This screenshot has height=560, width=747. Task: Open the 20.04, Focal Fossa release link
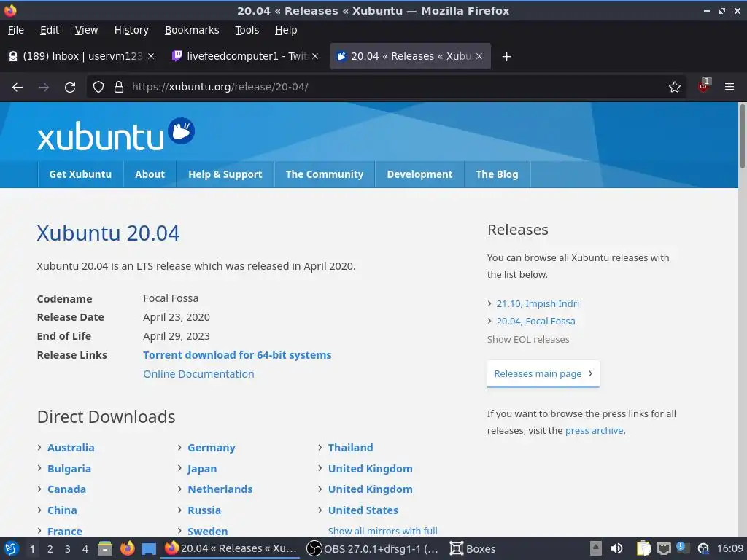(536, 322)
